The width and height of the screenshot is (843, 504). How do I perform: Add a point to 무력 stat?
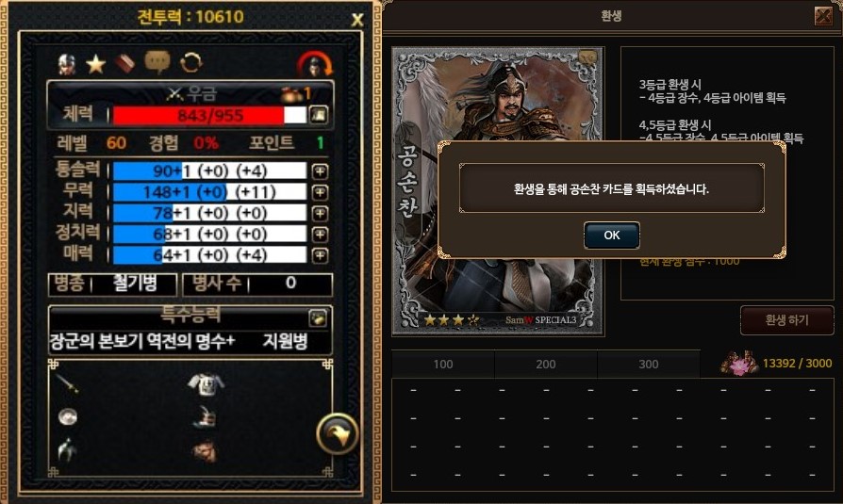click(x=320, y=192)
